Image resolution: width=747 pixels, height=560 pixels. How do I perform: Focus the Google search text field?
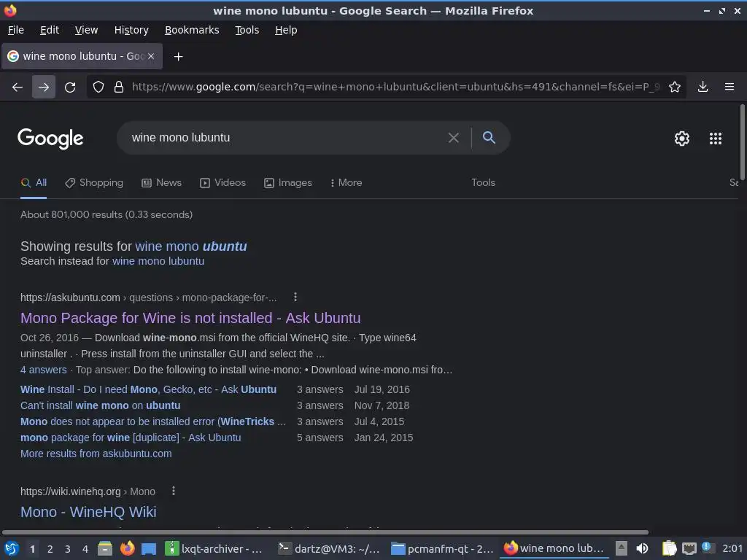[286, 138]
